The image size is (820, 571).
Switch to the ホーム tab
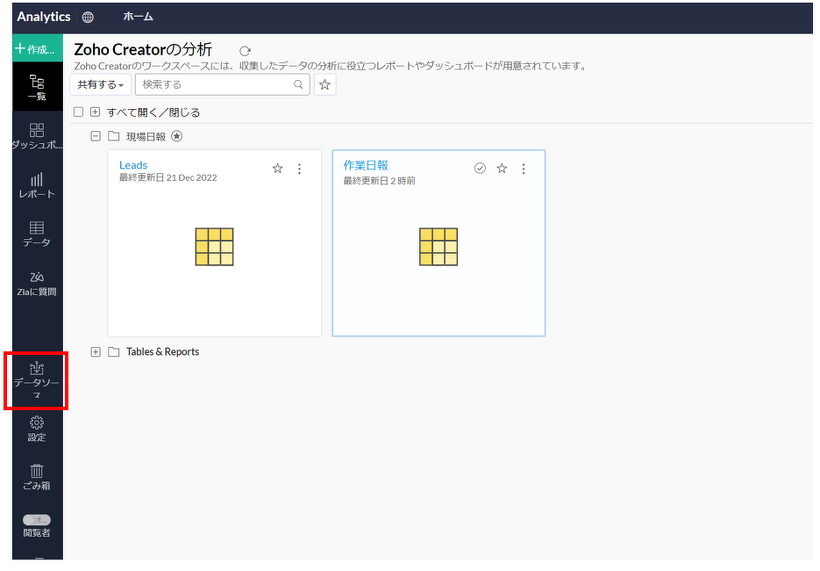[x=138, y=17]
